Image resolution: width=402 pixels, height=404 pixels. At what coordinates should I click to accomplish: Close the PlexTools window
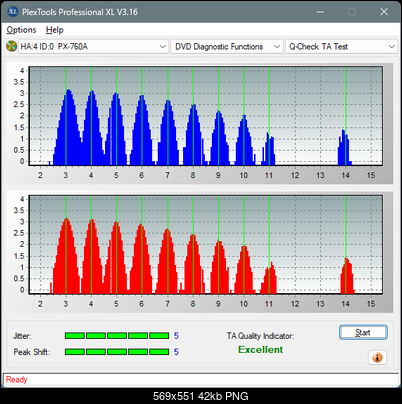[384, 12]
